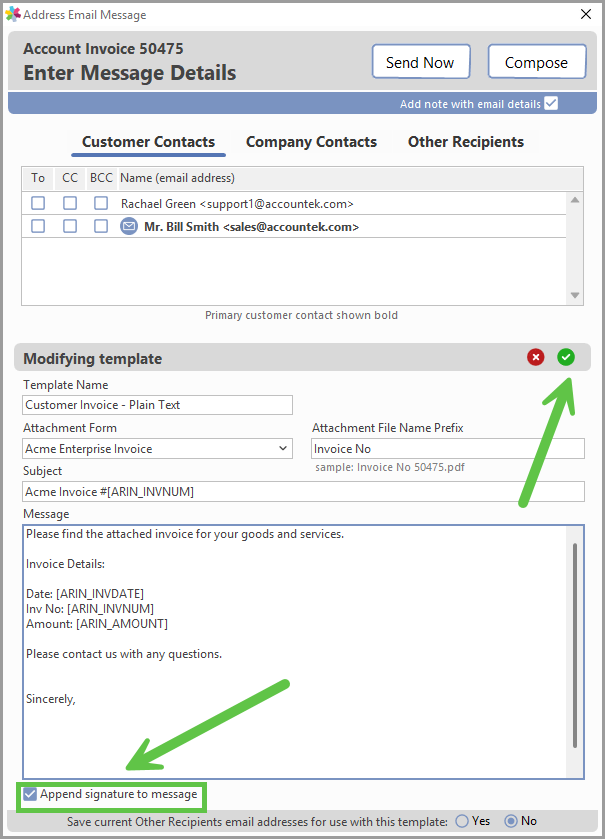Click the message body scrollbar thumb
This screenshot has height=839, width=605.
click(575, 645)
